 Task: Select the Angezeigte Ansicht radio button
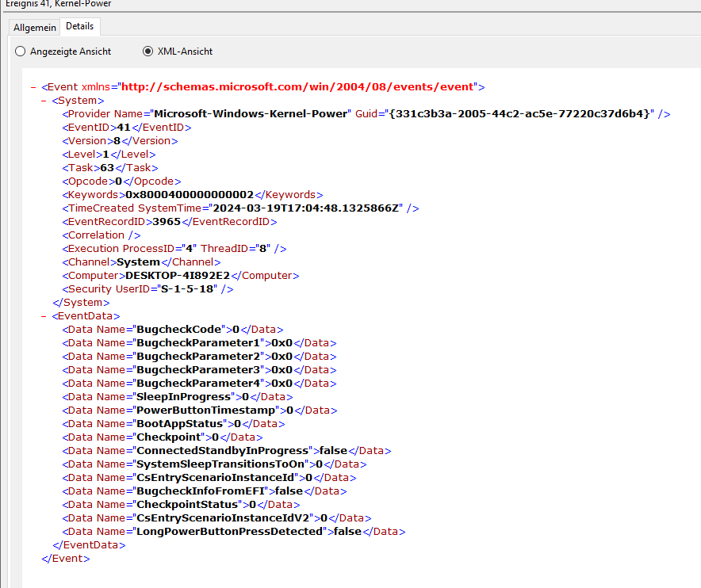pos(20,52)
